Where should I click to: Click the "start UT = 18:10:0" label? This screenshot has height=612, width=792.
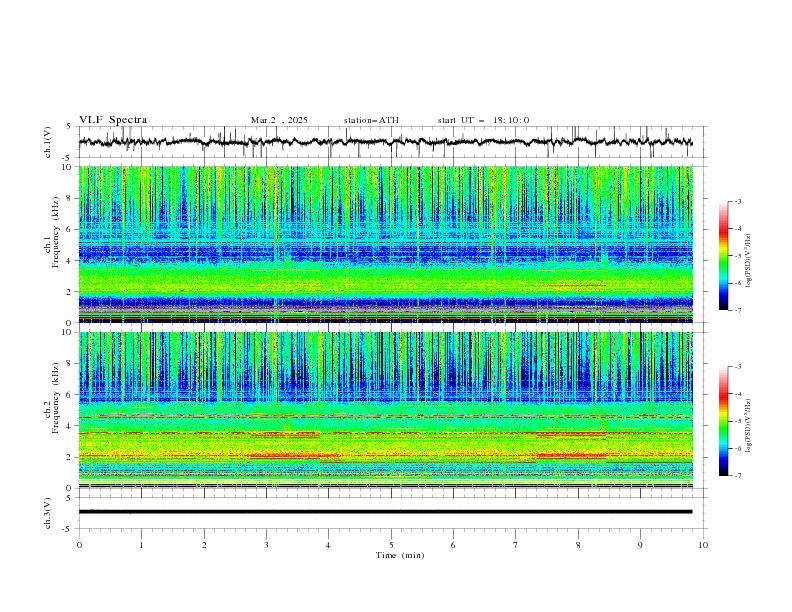click(x=483, y=120)
